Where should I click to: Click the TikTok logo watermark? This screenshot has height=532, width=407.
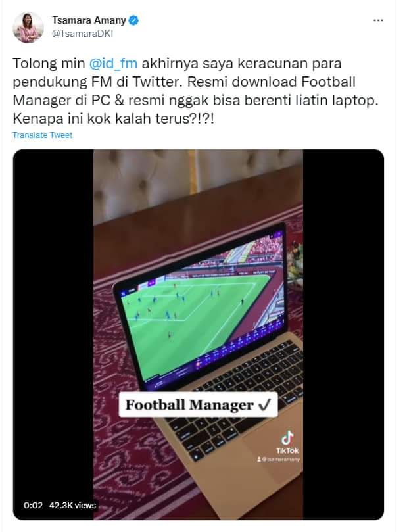[287, 442]
